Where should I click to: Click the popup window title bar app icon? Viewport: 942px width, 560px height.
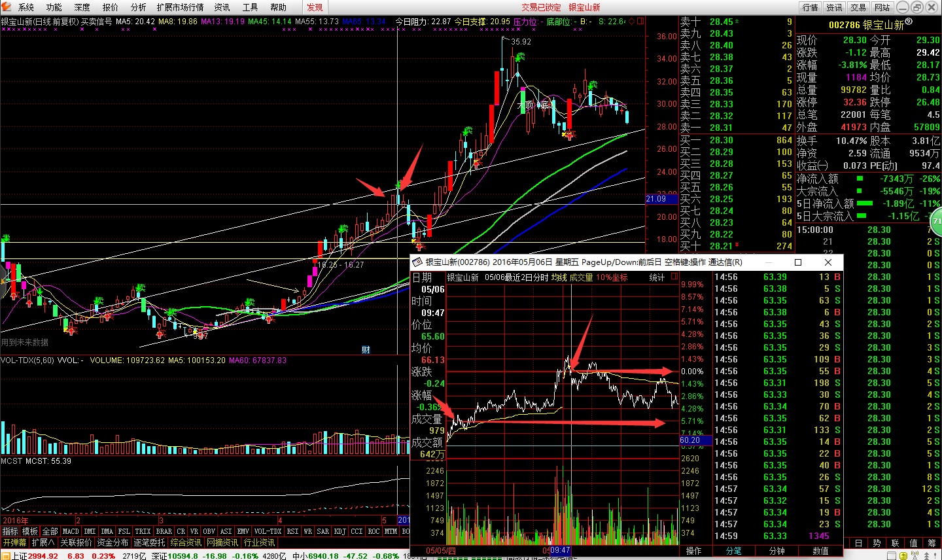(417, 262)
